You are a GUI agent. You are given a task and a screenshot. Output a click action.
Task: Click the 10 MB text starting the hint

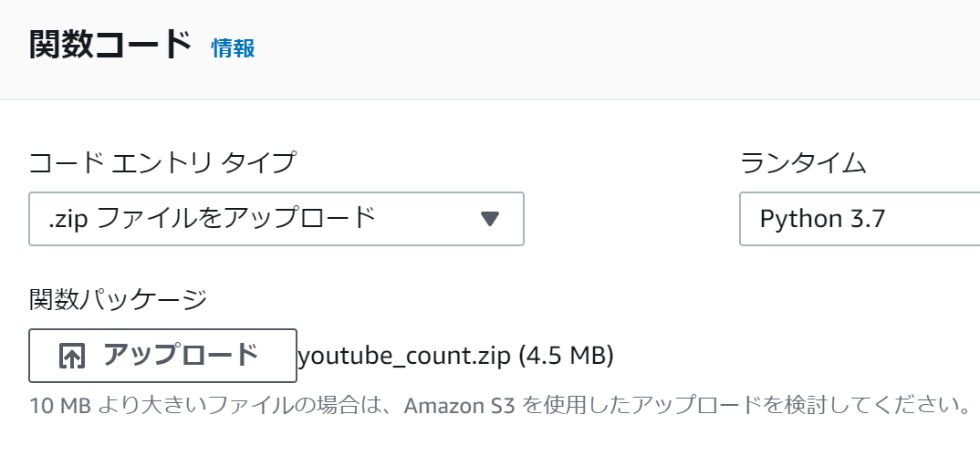click(60, 407)
